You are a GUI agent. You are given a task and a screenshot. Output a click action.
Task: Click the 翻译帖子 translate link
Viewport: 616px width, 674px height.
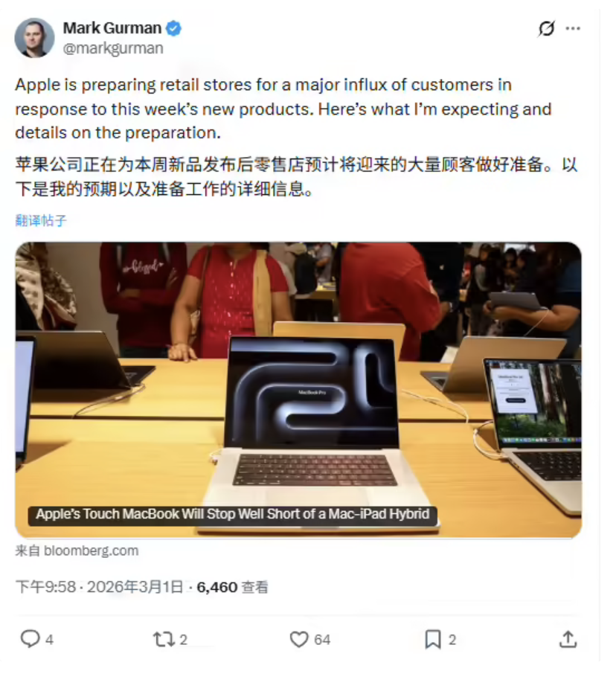click(x=41, y=220)
